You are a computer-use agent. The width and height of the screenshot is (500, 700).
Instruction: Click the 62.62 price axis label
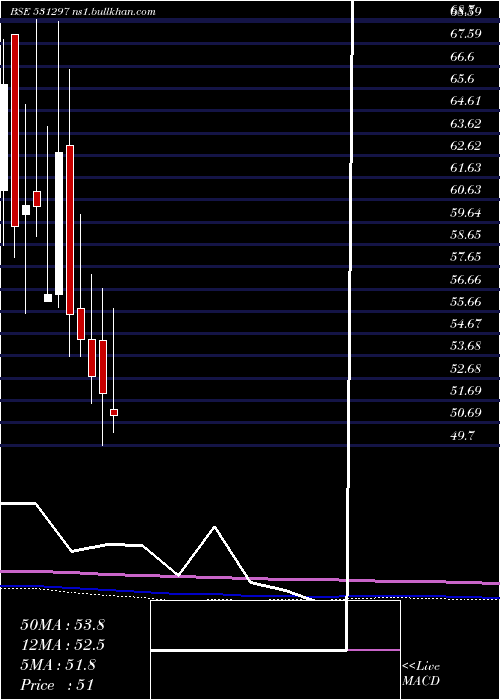coord(466,146)
